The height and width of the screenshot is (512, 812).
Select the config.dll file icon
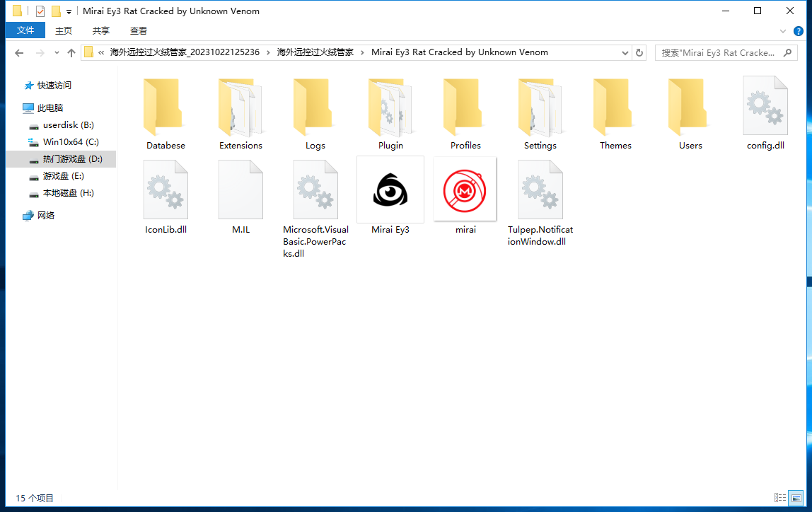tap(765, 105)
